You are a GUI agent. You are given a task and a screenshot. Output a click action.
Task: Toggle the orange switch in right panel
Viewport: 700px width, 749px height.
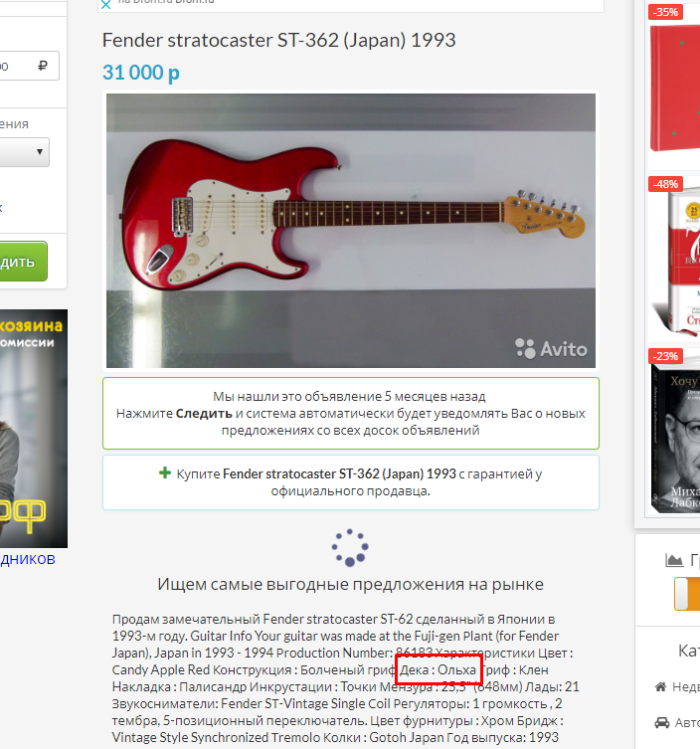tap(687, 594)
